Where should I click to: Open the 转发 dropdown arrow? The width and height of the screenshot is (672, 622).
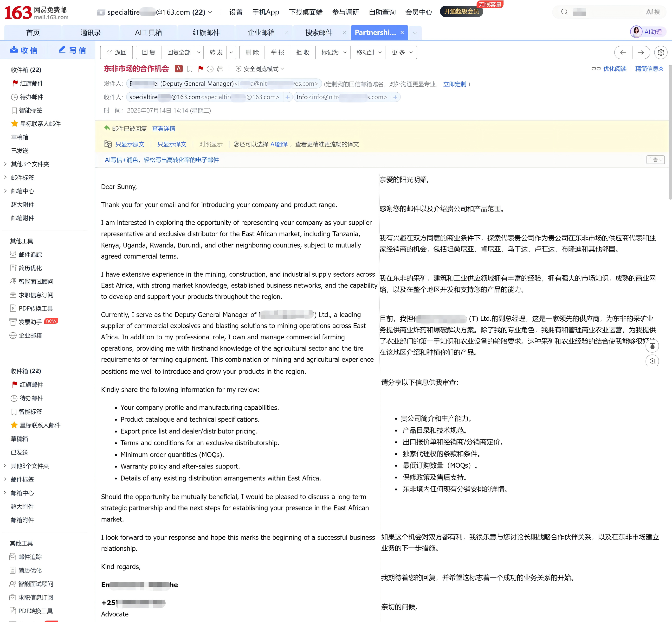click(231, 52)
